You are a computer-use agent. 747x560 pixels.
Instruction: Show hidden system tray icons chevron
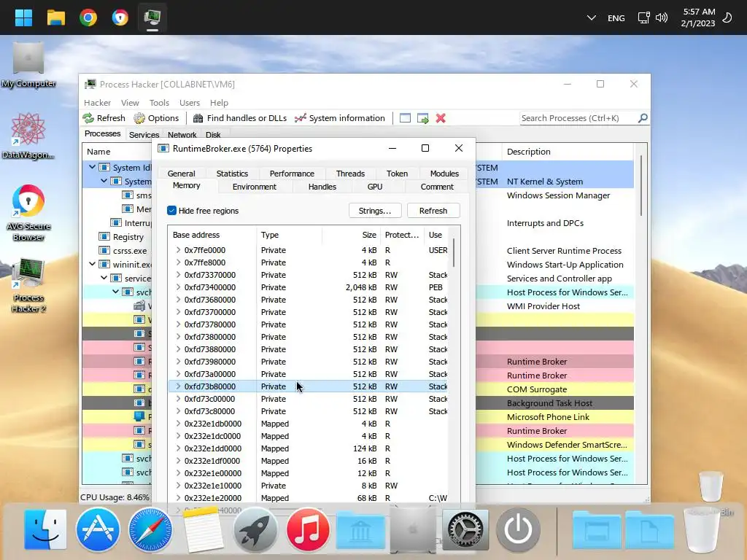[591, 17]
